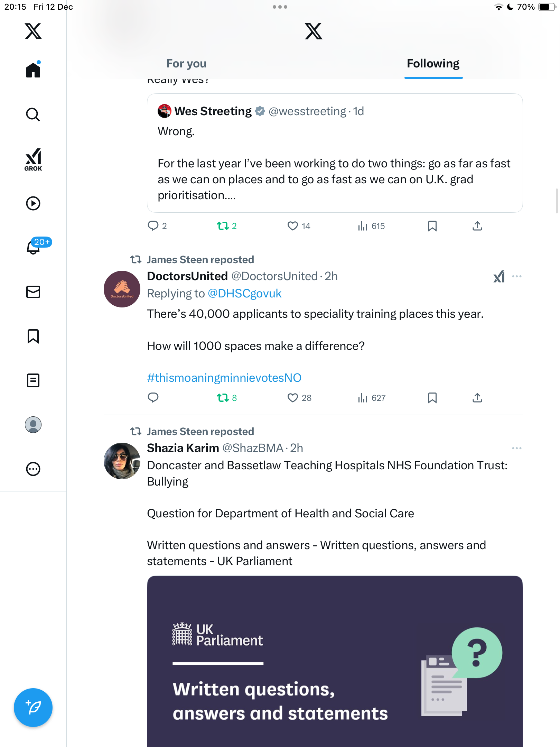The width and height of the screenshot is (560, 747).
Task: Open Search from the sidebar magnifier icon
Action: click(33, 114)
